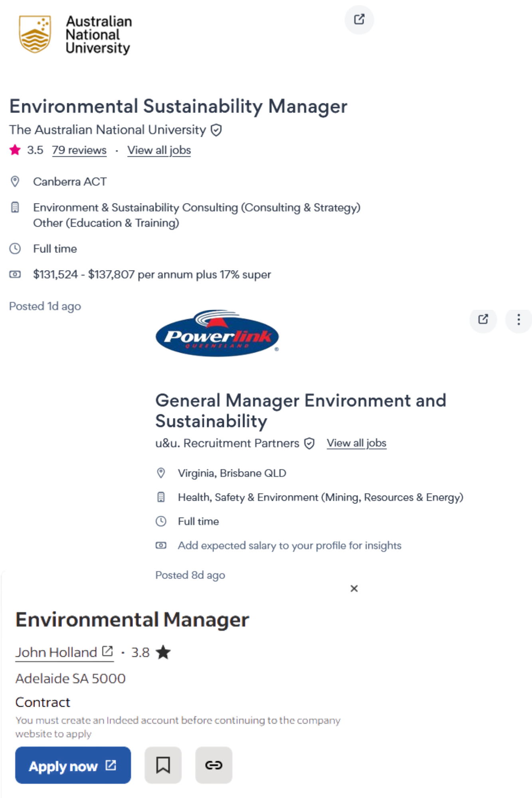Click Posted 1d ago text

point(45,306)
